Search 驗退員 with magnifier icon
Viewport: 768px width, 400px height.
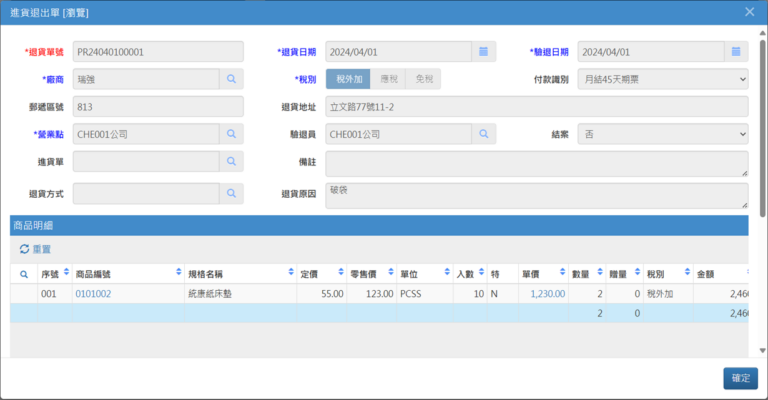tap(483, 134)
